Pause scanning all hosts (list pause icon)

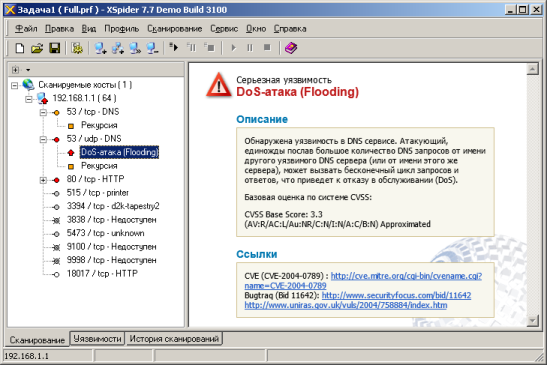coord(192,47)
